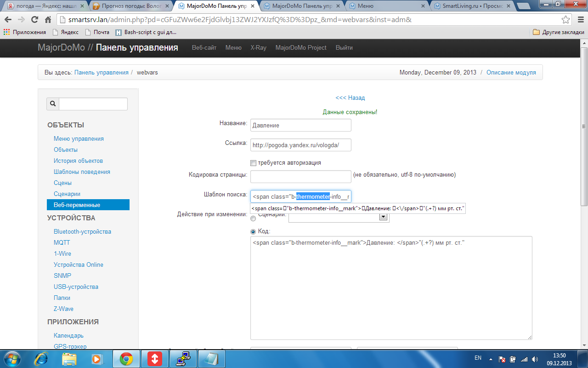
Task: Click inside the Код textarea
Action: [391, 288]
